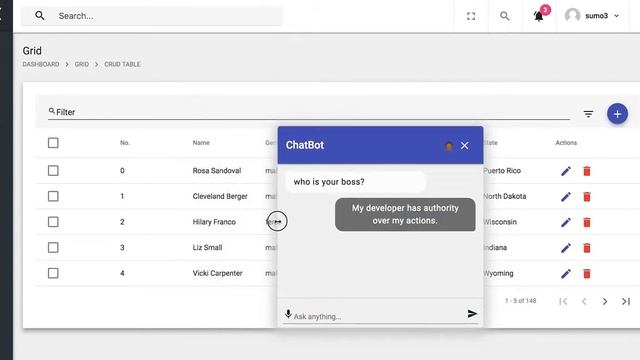Image resolution: width=640 pixels, height=360 pixels.
Task: Go to first page of table
Action: [x=563, y=301]
